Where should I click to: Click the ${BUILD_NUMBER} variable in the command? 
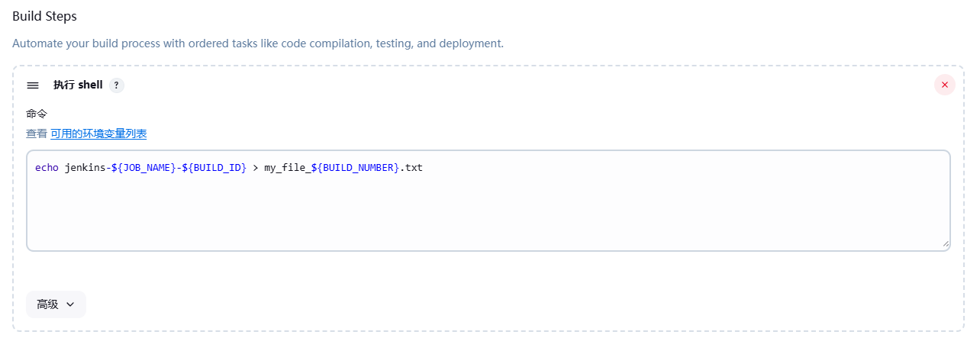coord(355,167)
